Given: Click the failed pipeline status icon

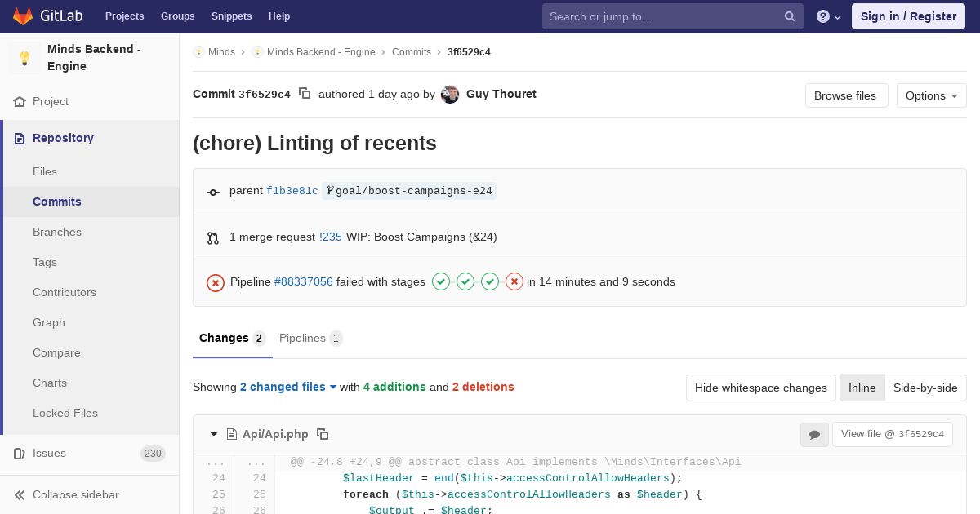Looking at the screenshot, I should [216, 282].
